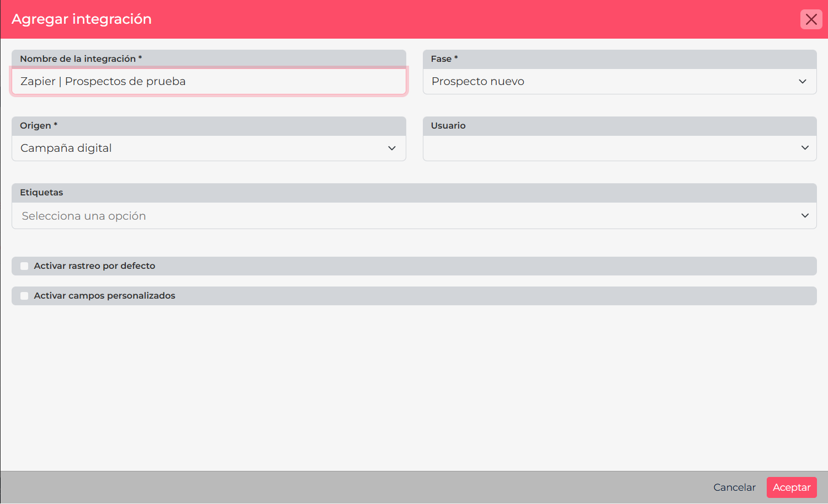Click the Agregar integración title text
The image size is (828, 504).
(82, 19)
